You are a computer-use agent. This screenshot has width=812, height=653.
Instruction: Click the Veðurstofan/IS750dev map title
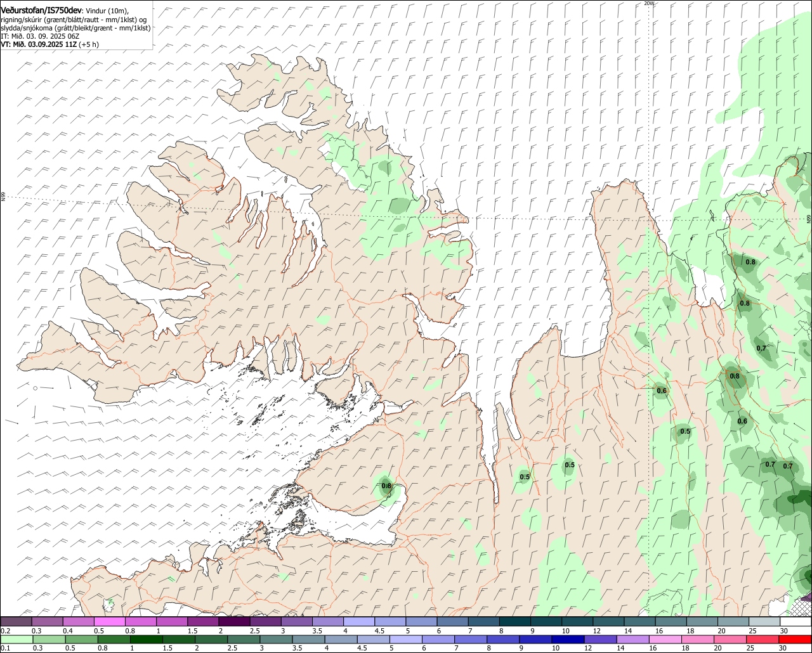tap(41, 10)
